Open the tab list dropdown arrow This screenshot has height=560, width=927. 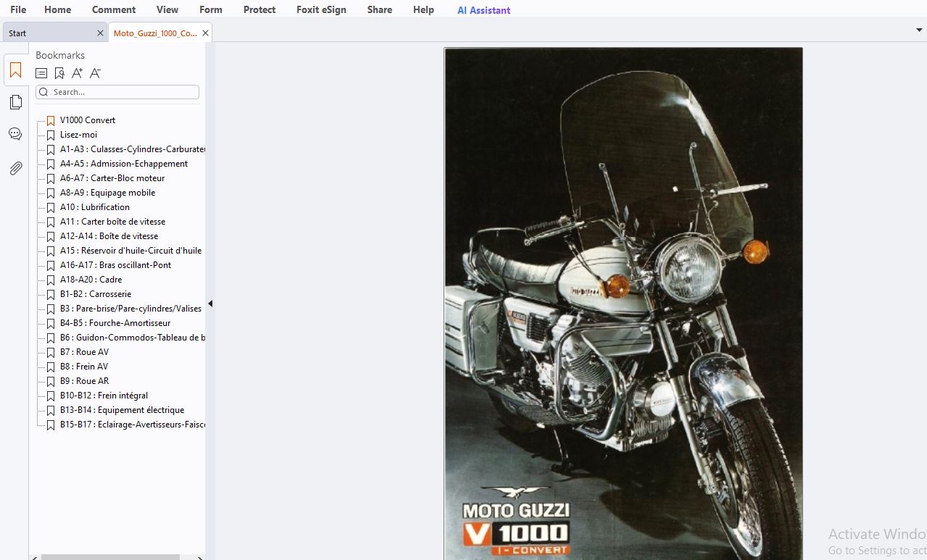[919, 30]
